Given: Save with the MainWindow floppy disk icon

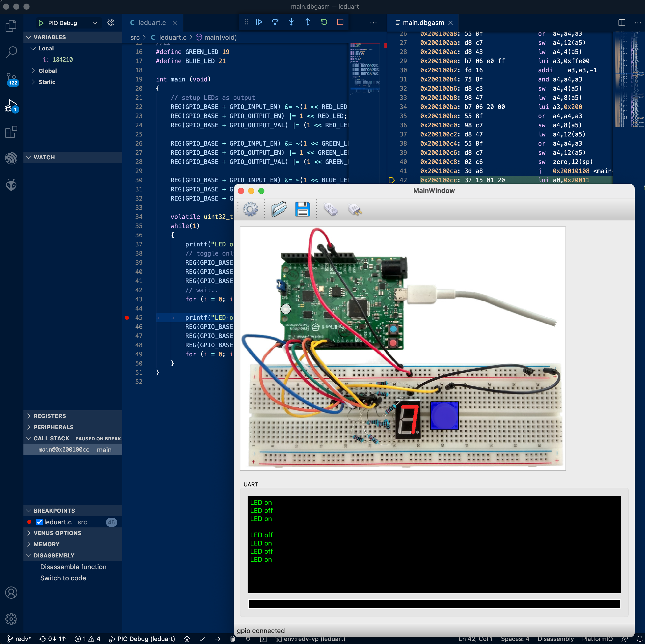Looking at the screenshot, I should click(302, 209).
